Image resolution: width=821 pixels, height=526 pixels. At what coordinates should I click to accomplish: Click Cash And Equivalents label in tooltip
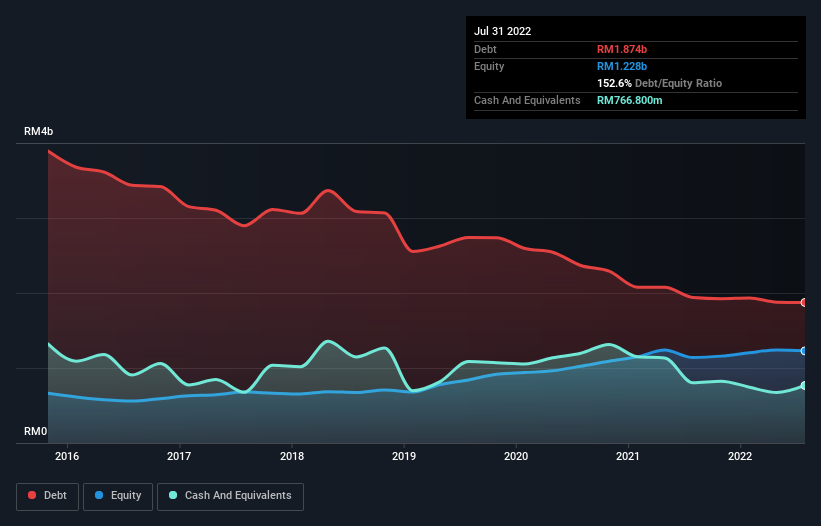527,100
